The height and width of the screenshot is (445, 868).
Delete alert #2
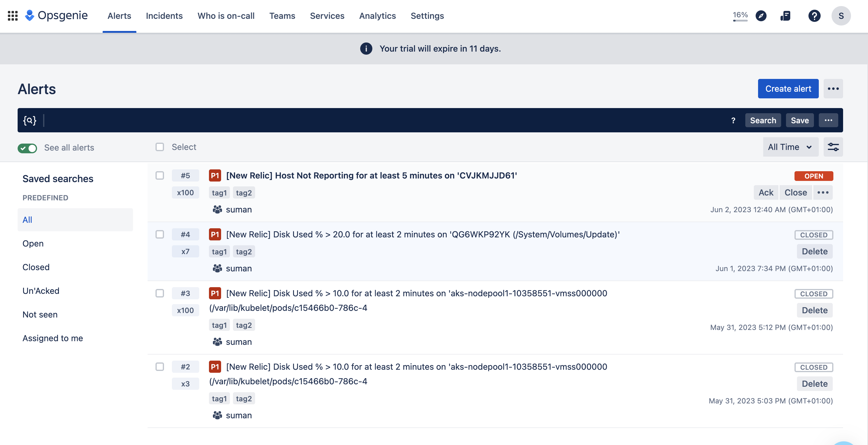pos(815,384)
